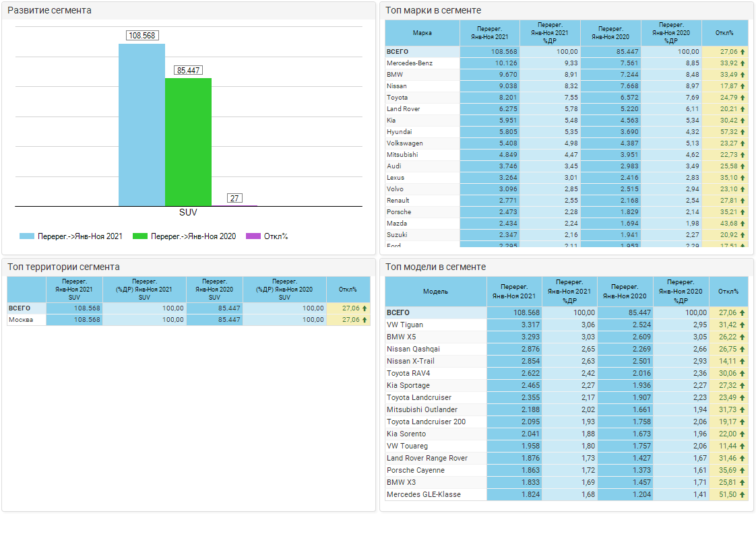Sort brands table by Марка column header
The height and width of the screenshot is (534, 756).
(422, 33)
